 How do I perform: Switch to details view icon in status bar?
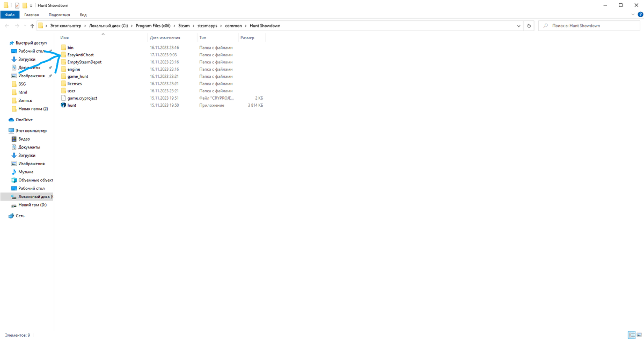coord(631,335)
